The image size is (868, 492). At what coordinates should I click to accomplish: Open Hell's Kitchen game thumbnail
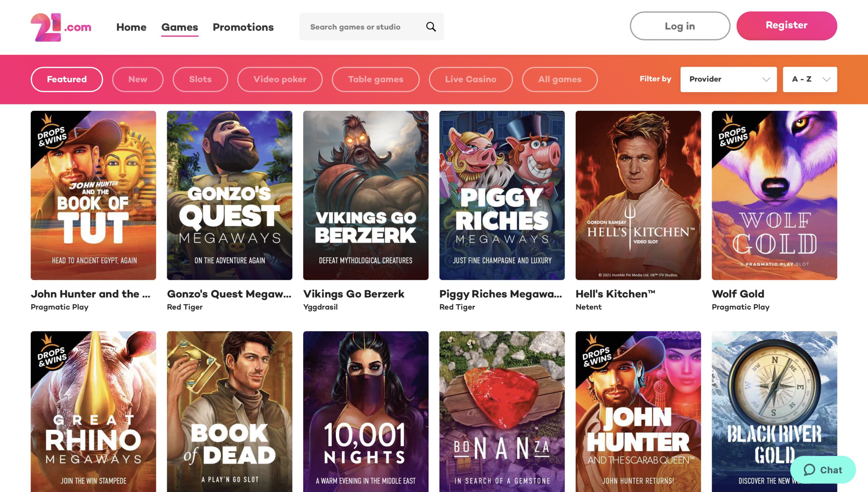tap(638, 195)
